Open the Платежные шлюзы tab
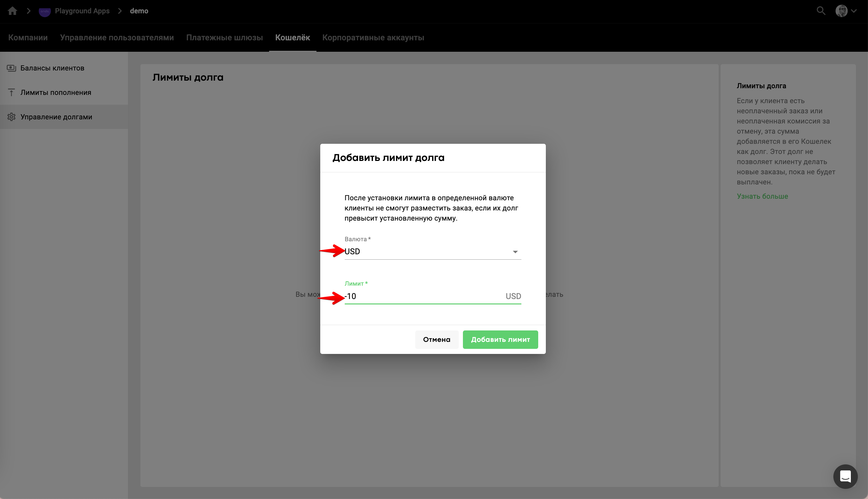 (224, 38)
